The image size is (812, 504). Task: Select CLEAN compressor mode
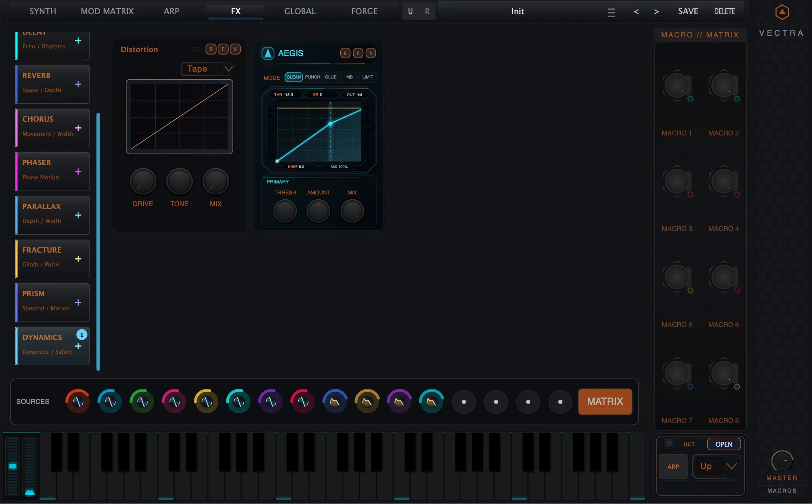click(293, 77)
